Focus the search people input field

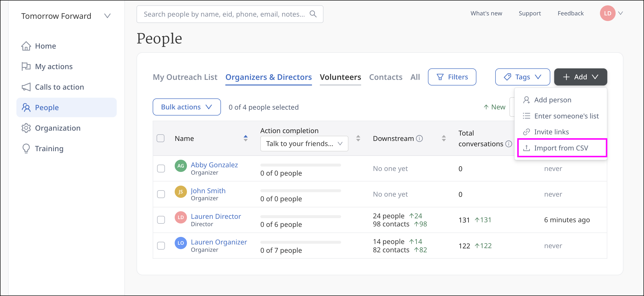pos(224,14)
